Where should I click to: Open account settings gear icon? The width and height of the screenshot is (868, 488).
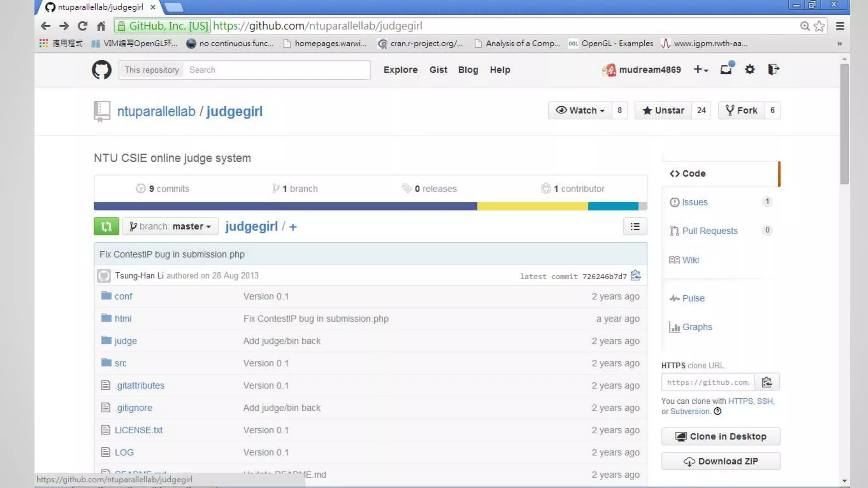[750, 69]
